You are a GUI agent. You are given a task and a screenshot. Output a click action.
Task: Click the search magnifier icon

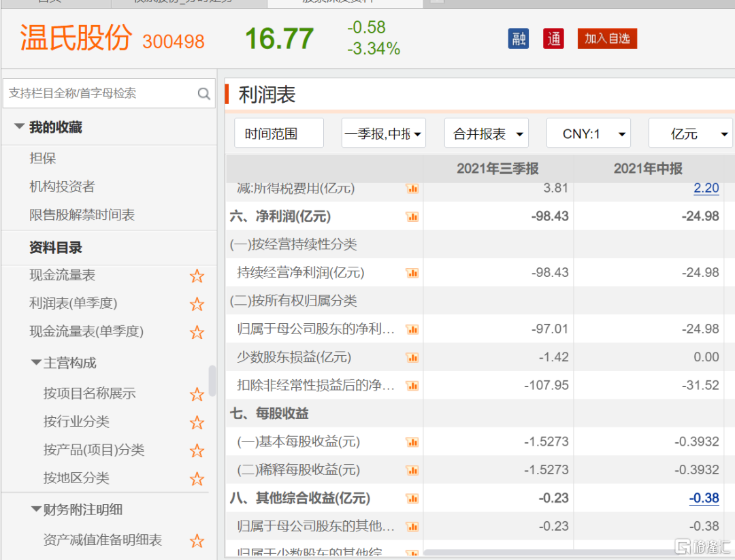coord(204,94)
